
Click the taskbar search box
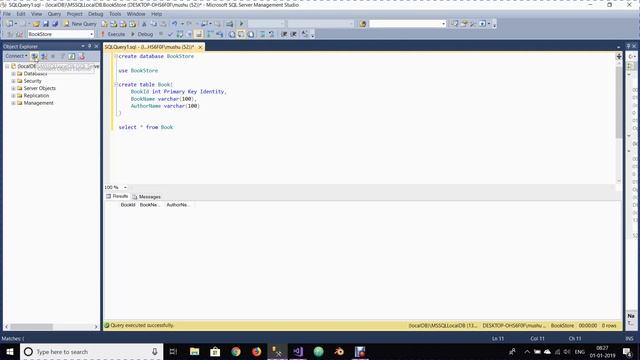pos(91,351)
